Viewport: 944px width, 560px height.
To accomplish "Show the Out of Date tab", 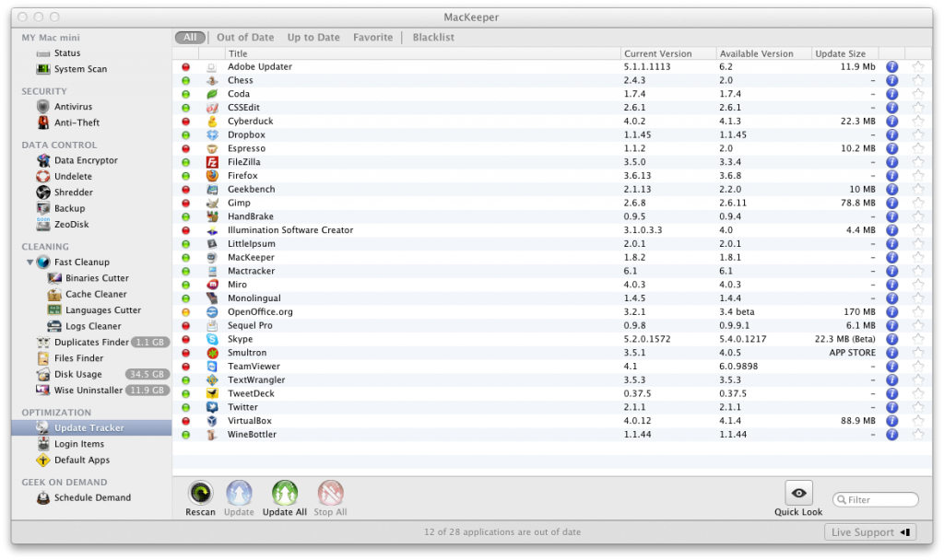I will point(245,37).
